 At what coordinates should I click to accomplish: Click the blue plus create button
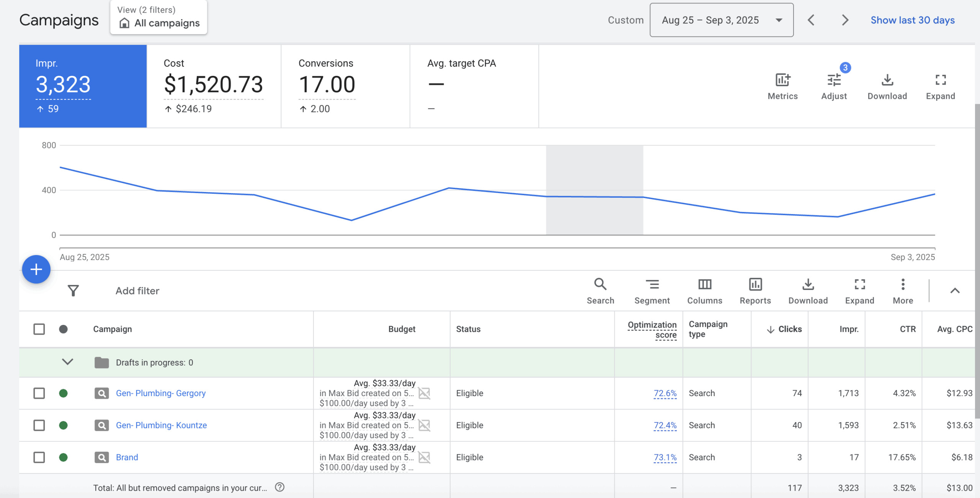(36, 269)
